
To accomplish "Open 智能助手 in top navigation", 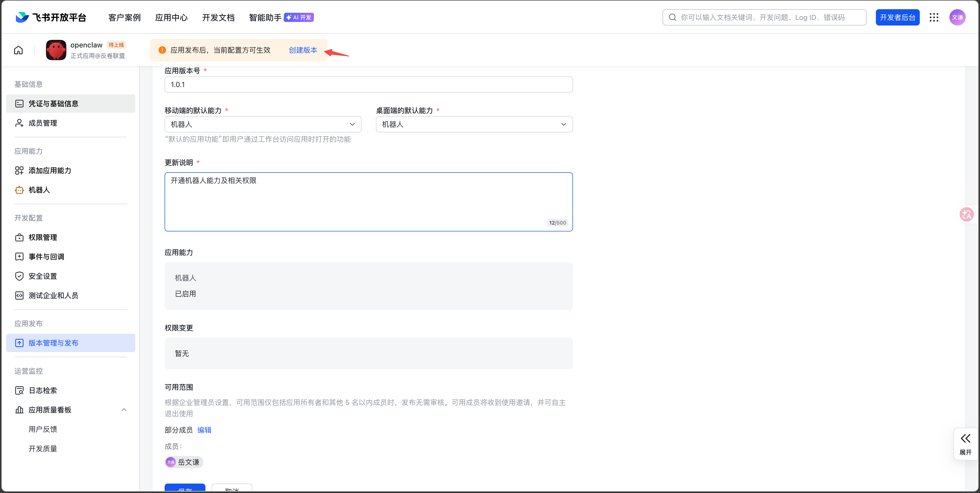I will point(265,18).
